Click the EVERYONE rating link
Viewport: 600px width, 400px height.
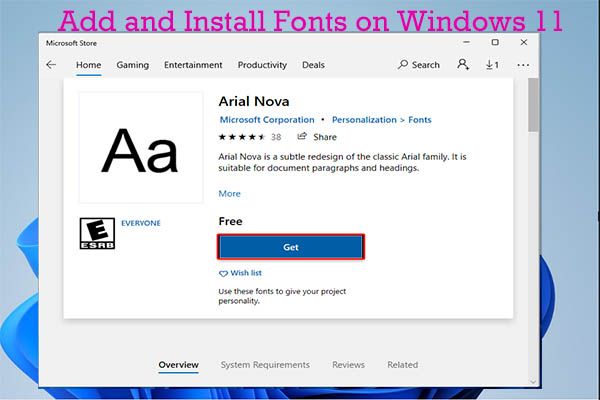pos(141,223)
